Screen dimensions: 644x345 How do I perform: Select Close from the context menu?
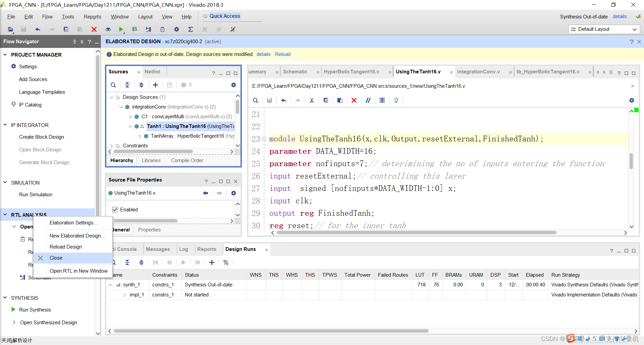pos(56,258)
